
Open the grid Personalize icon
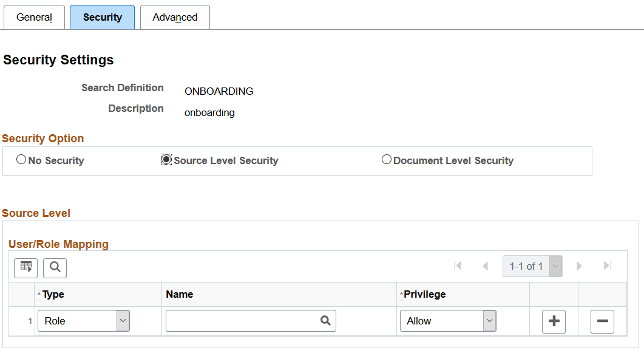pos(25,268)
